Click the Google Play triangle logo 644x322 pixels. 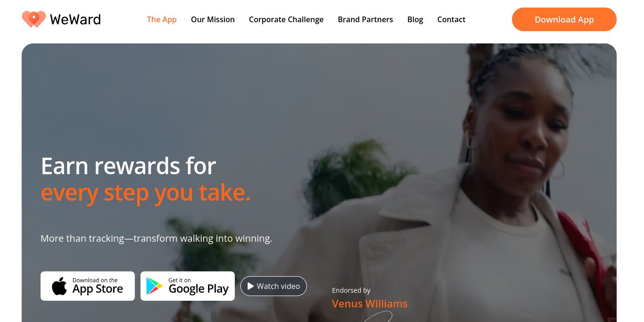tap(154, 286)
